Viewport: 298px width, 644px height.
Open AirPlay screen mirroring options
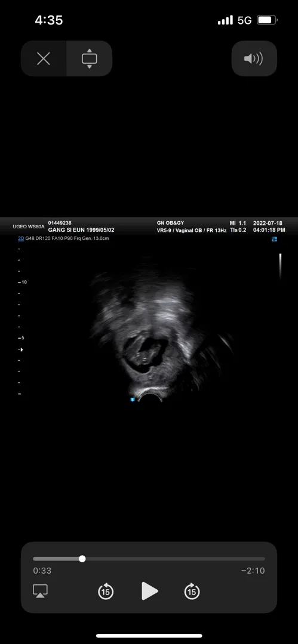[x=41, y=591]
